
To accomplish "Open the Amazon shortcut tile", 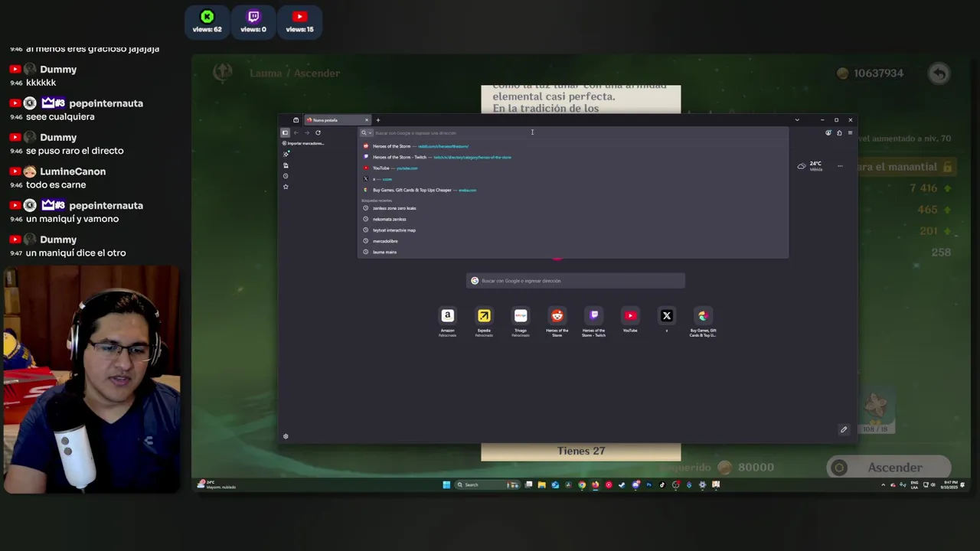I will [x=447, y=315].
